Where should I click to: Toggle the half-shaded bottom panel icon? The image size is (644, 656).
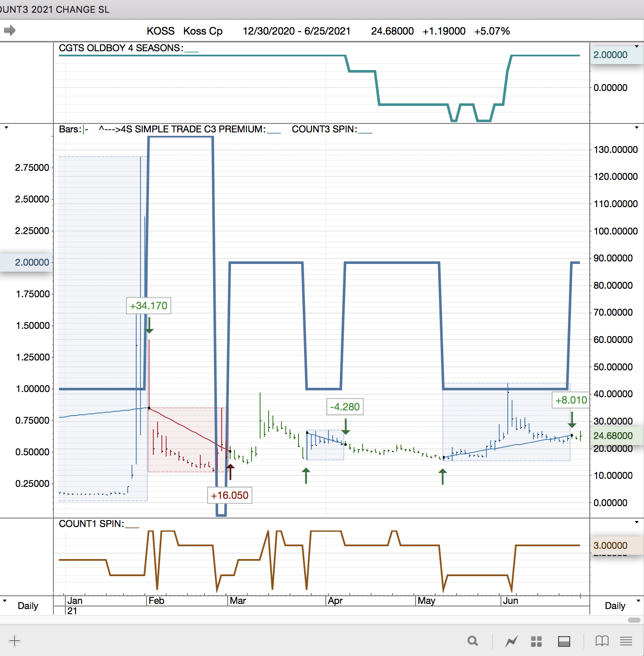[x=564, y=641]
